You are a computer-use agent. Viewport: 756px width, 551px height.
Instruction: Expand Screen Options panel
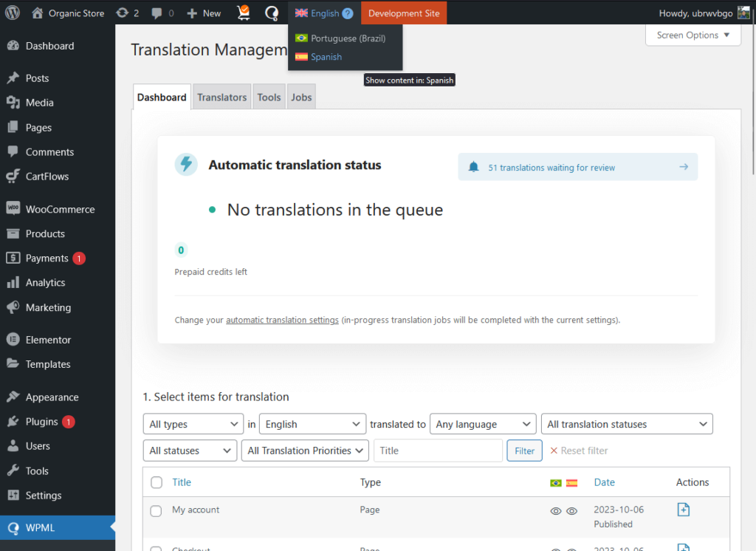click(693, 35)
